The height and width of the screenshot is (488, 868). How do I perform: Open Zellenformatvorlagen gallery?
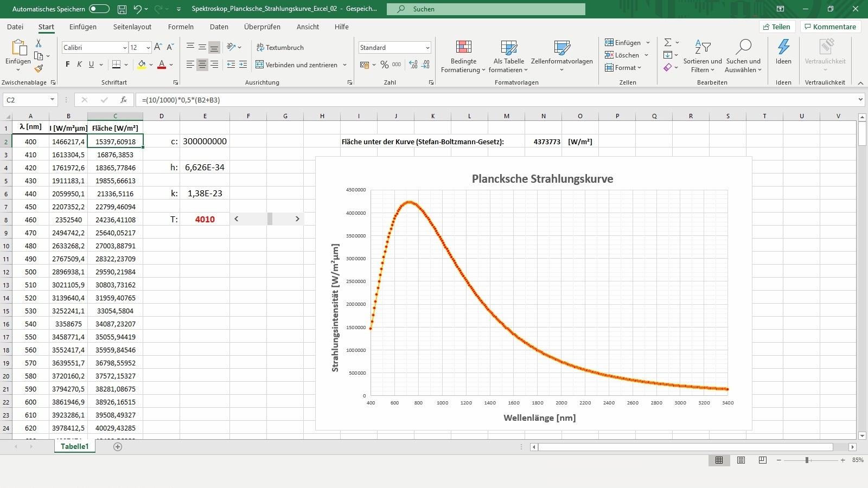pyautogui.click(x=561, y=56)
